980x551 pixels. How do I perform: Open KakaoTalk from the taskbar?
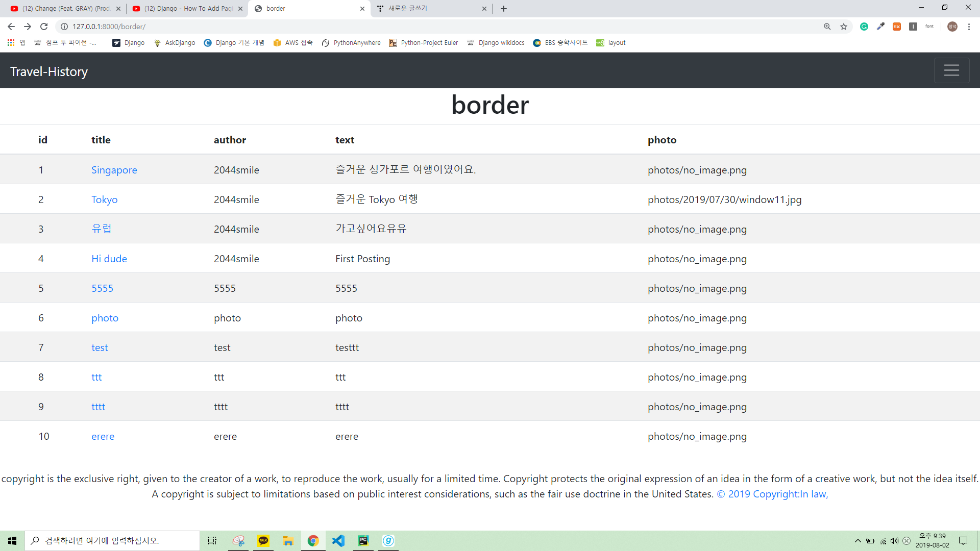pos(263,540)
